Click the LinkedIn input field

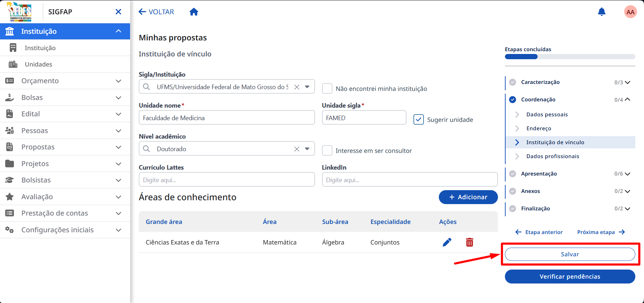410,180
